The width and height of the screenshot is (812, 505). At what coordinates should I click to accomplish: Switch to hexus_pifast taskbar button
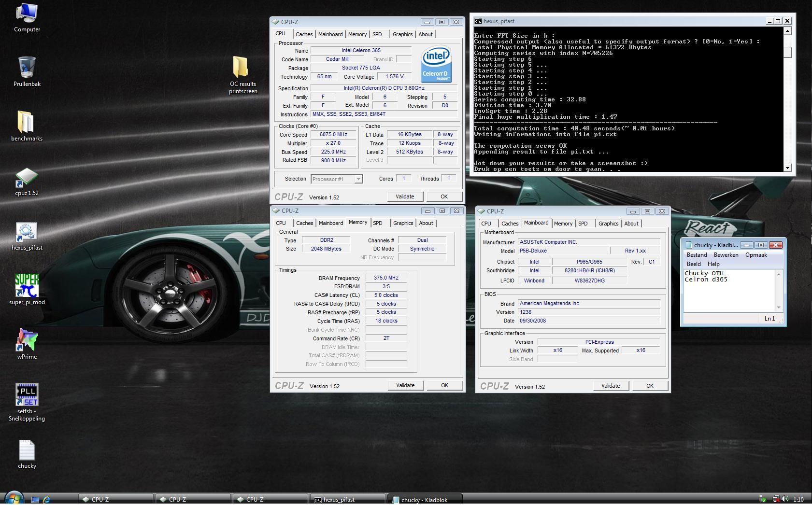[x=347, y=499]
